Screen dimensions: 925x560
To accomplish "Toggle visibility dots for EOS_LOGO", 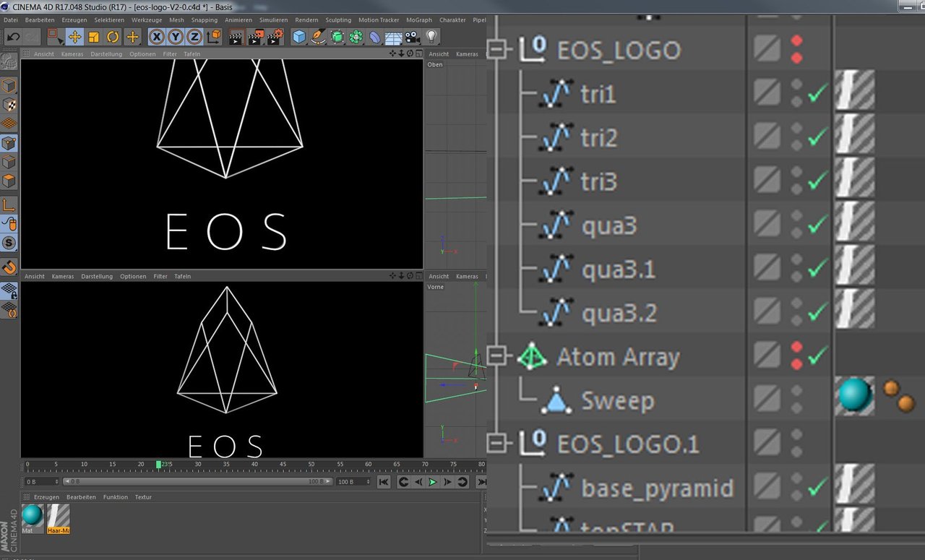I will (797, 49).
